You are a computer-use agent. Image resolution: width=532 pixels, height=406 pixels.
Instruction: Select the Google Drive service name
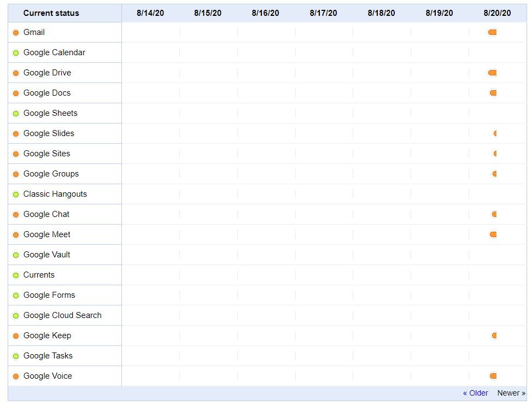[x=47, y=73]
